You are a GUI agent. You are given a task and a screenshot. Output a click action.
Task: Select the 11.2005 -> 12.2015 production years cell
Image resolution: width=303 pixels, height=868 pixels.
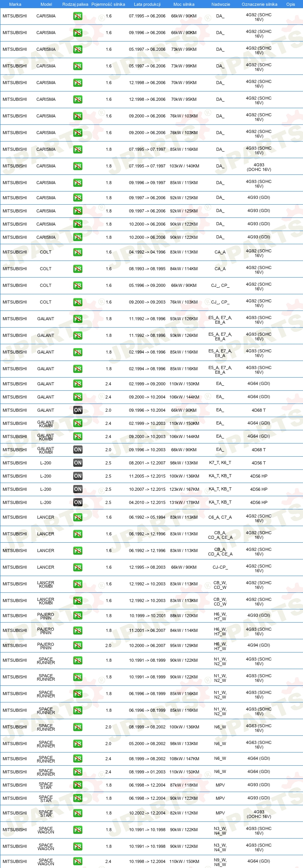click(x=147, y=476)
